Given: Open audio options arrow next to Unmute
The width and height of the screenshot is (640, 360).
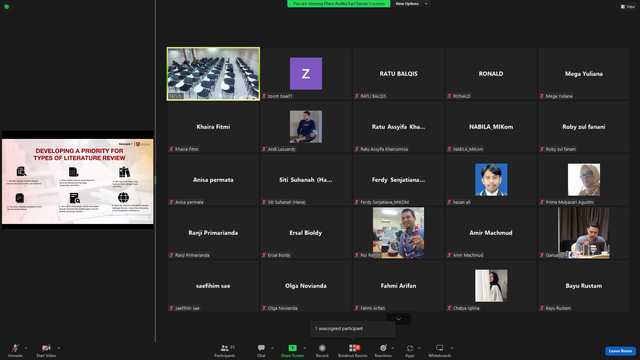Looking at the screenshot, I should coord(26,348).
